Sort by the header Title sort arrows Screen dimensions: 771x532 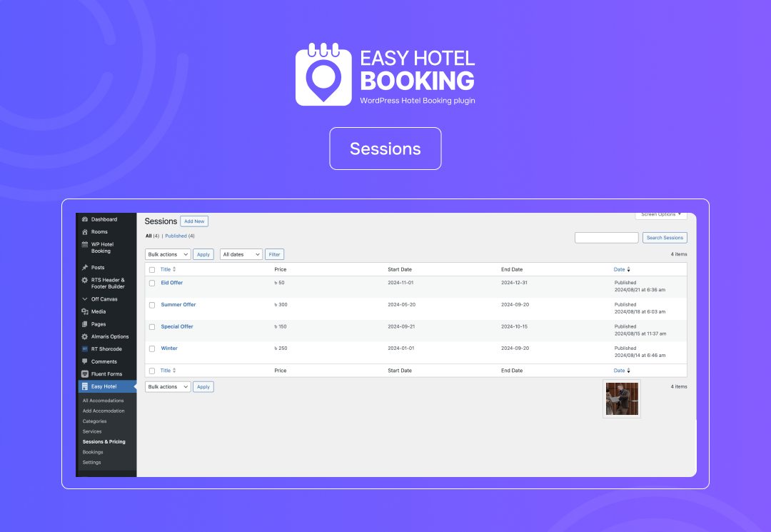[174, 269]
